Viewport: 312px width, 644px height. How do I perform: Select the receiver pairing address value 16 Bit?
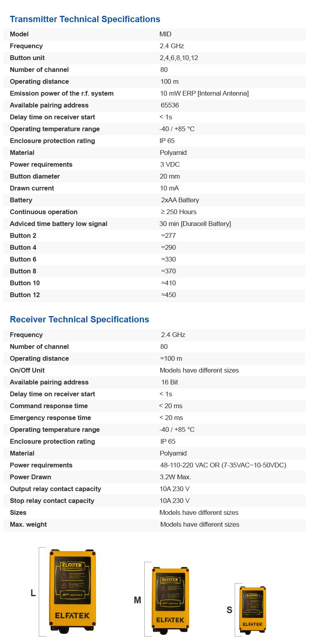170,382
